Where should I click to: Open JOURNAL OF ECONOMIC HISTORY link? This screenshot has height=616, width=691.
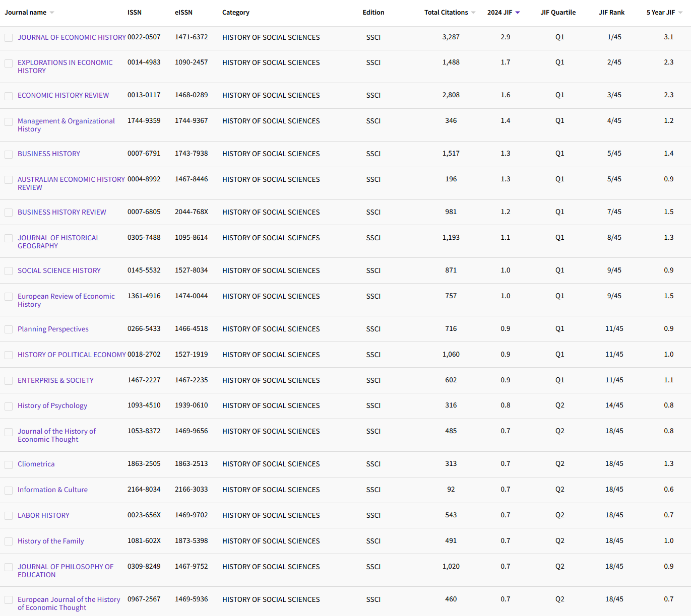point(72,37)
